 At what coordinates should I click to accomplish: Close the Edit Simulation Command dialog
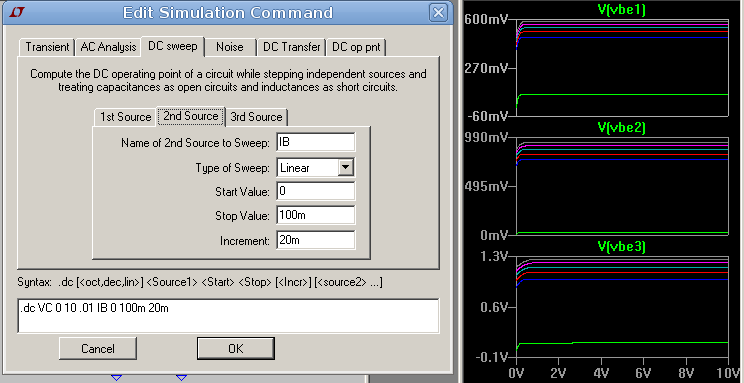[438, 12]
